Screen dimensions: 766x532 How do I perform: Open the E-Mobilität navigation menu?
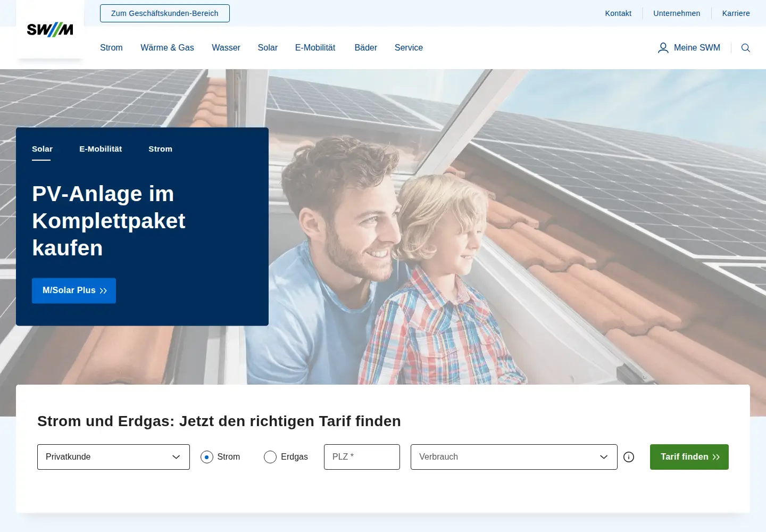coord(315,48)
